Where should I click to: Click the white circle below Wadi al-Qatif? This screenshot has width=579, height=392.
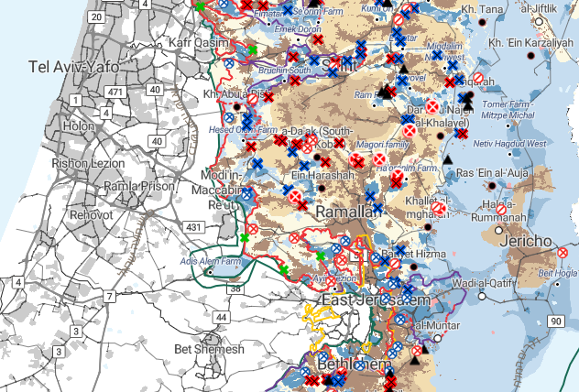point(482,296)
